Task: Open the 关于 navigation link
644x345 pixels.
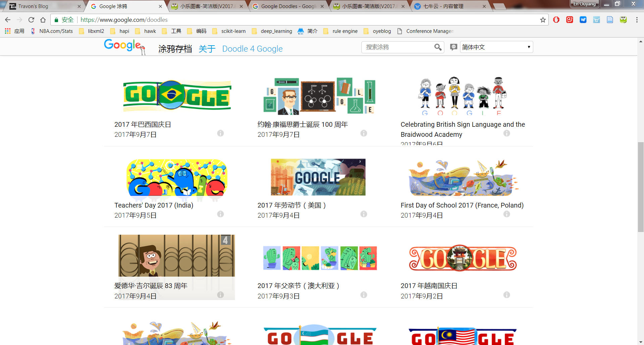Action: point(207,49)
